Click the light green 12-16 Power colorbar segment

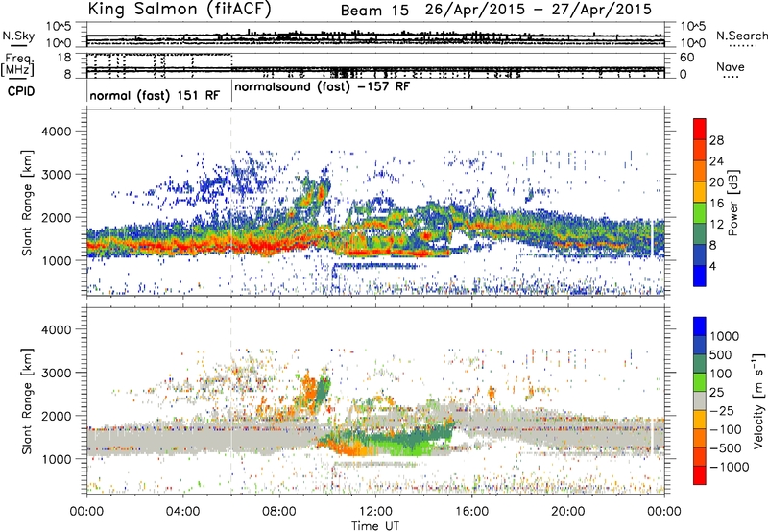[700, 212]
